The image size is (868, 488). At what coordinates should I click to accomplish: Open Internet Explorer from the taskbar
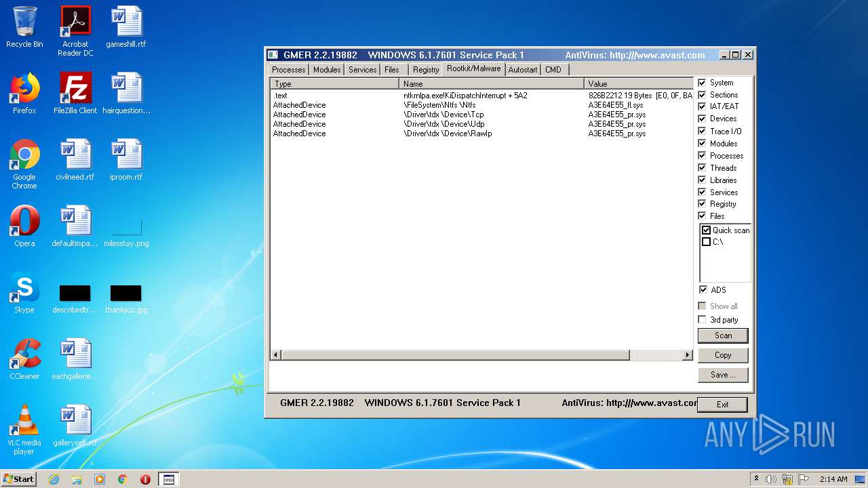pyautogui.click(x=54, y=479)
